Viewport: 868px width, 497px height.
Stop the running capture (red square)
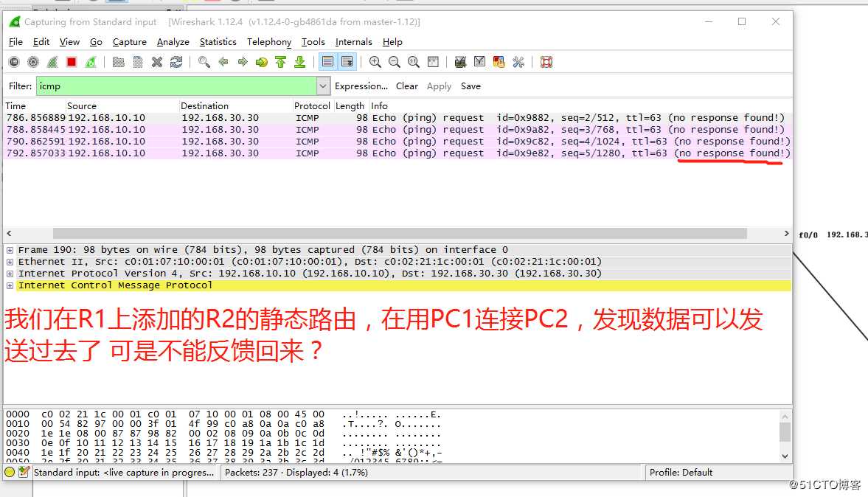point(72,62)
